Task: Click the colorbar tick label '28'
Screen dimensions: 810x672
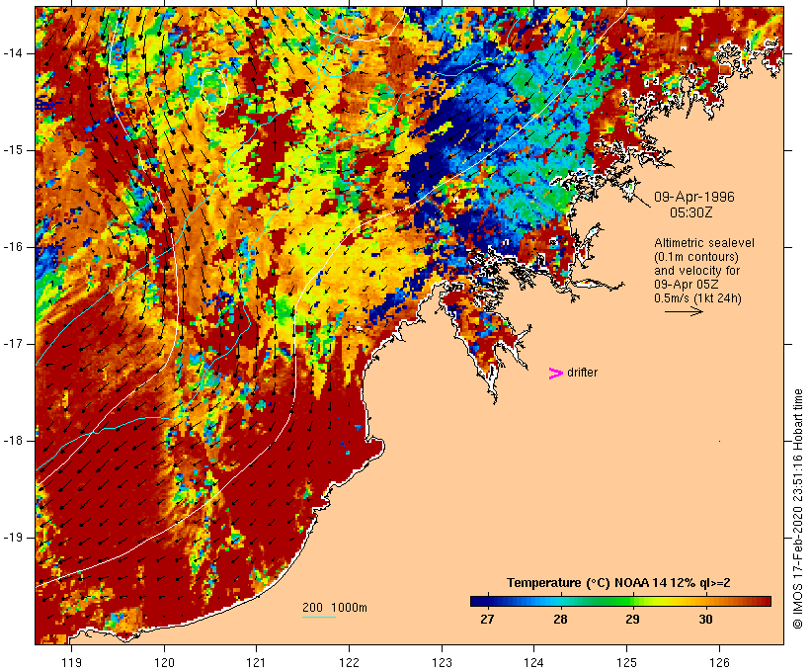Action: (x=560, y=619)
